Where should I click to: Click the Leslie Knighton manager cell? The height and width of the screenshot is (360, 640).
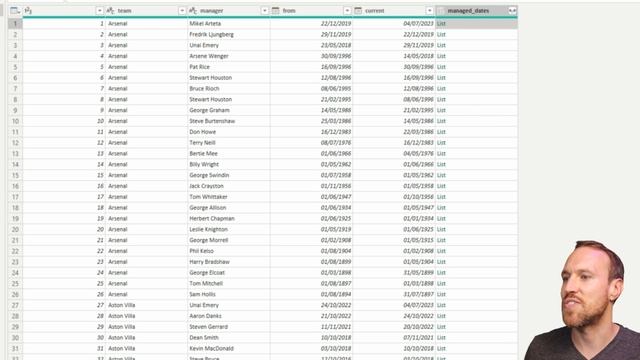(x=229, y=229)
